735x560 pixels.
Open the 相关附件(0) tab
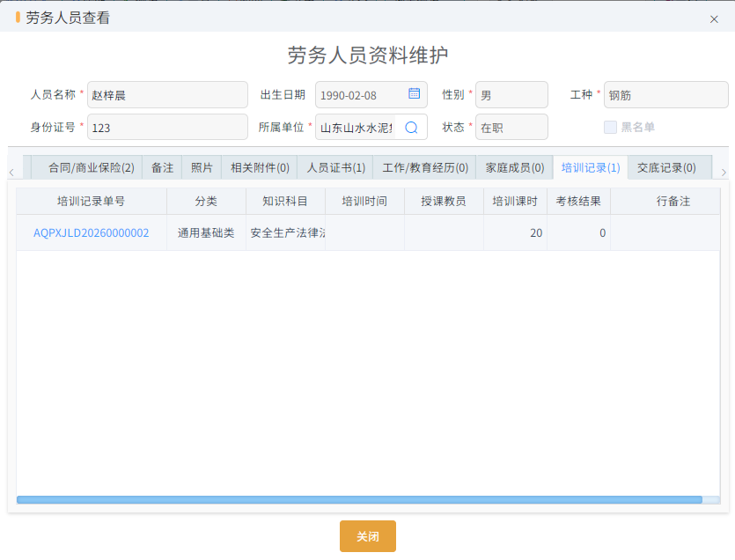260,167
